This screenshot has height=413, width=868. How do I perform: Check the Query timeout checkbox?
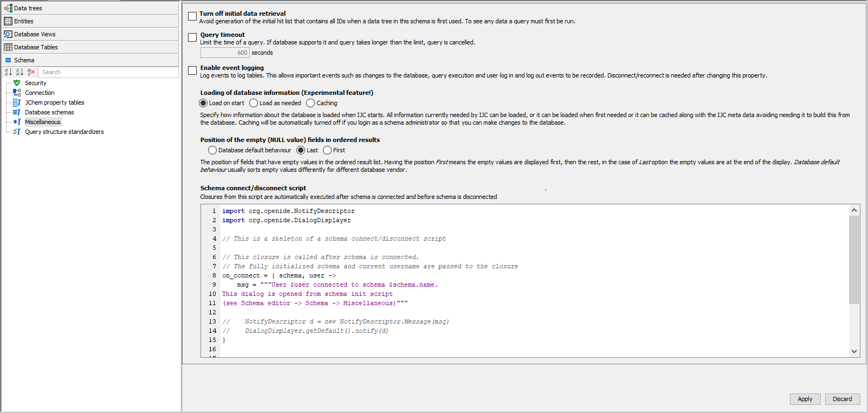(x=192, y=37)
